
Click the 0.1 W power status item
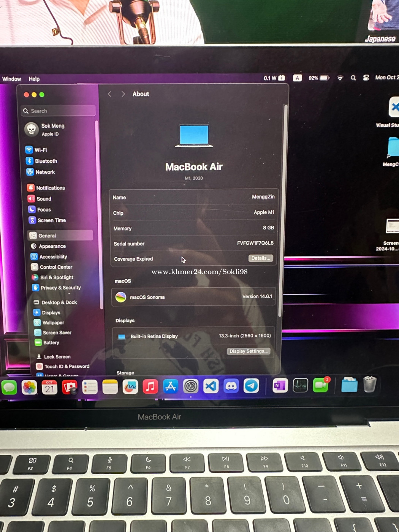click(274, 78)
